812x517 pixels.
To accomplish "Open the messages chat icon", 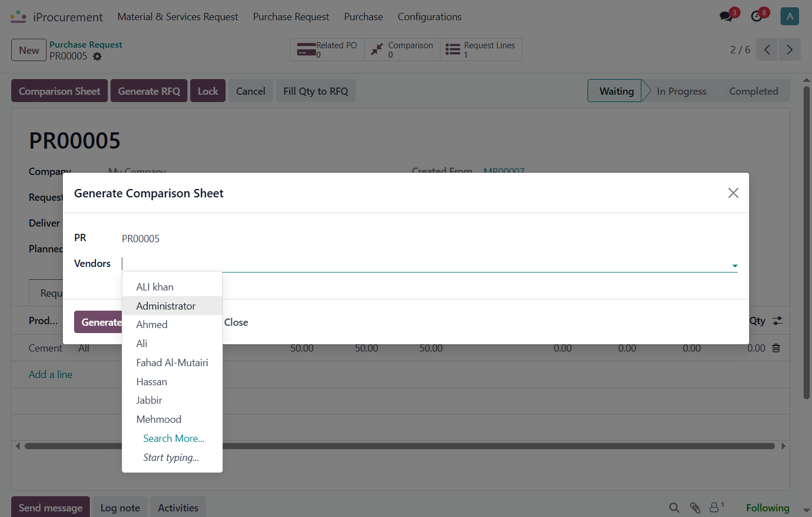I will 727,16.
